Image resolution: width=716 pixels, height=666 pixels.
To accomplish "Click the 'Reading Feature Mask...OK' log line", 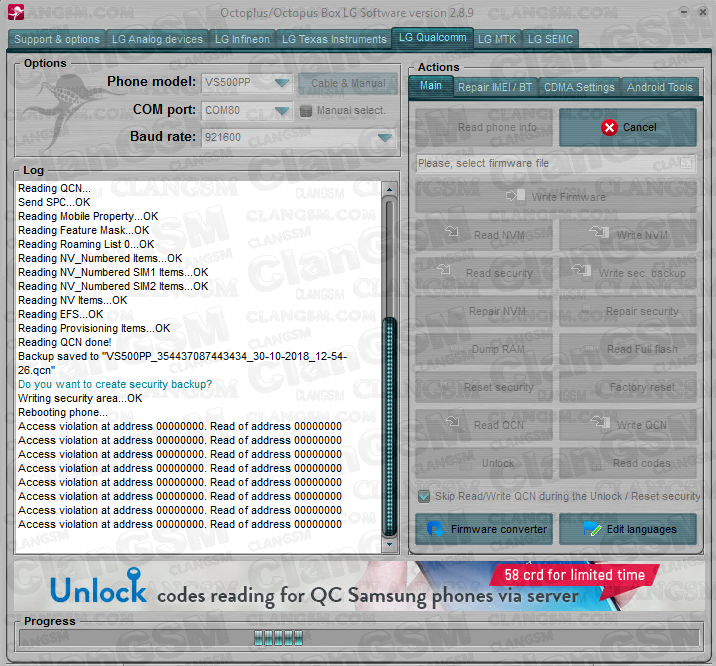I will pyautogui.click(x=84, y=230).
